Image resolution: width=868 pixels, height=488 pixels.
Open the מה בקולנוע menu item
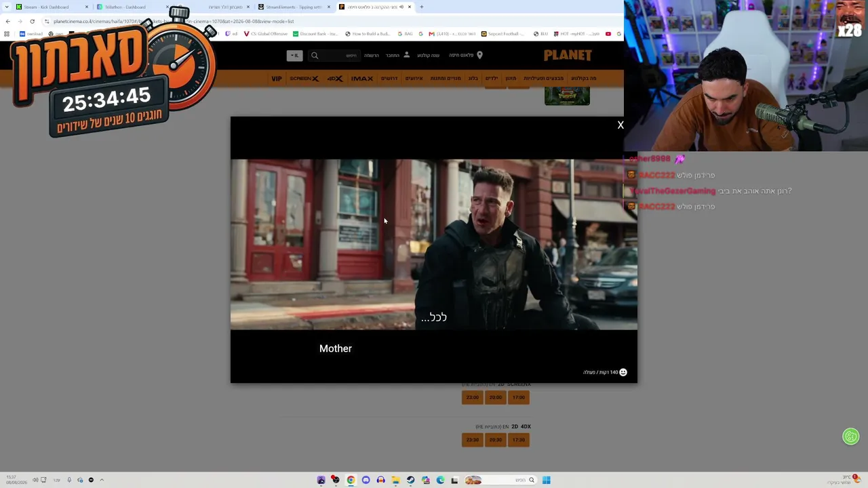[x=584, y=79]
